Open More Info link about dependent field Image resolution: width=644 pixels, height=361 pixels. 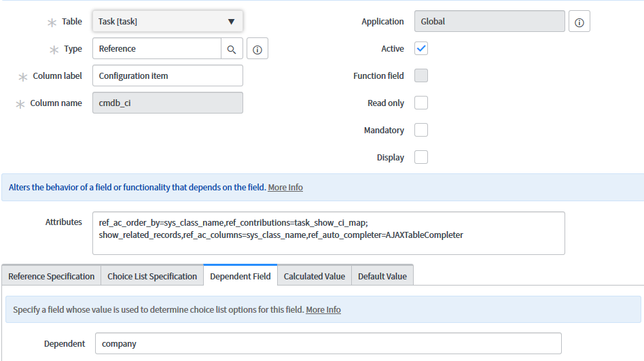pos(323,309)
